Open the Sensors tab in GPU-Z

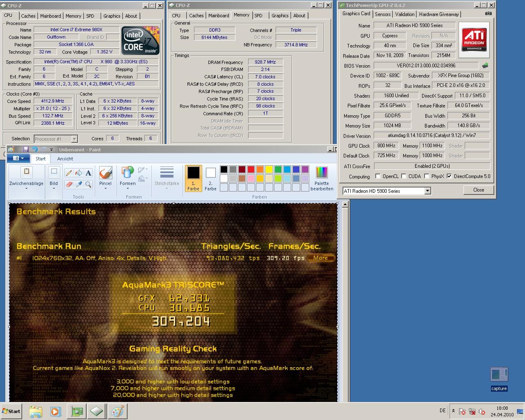click(x=383, y=14)
